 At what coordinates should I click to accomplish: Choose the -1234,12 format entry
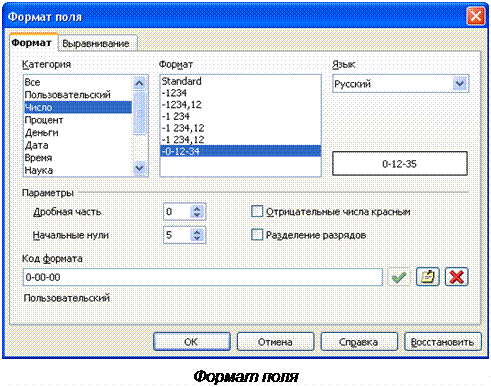point(240,105)
